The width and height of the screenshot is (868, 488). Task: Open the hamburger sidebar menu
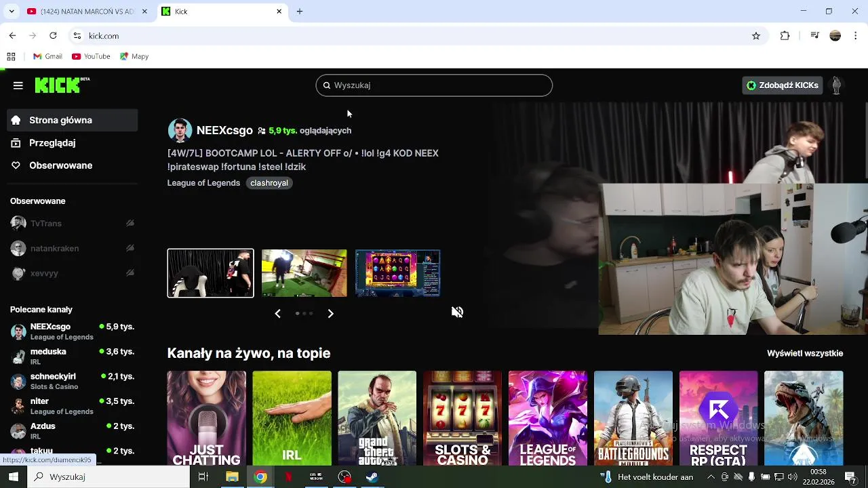(18, 85)
